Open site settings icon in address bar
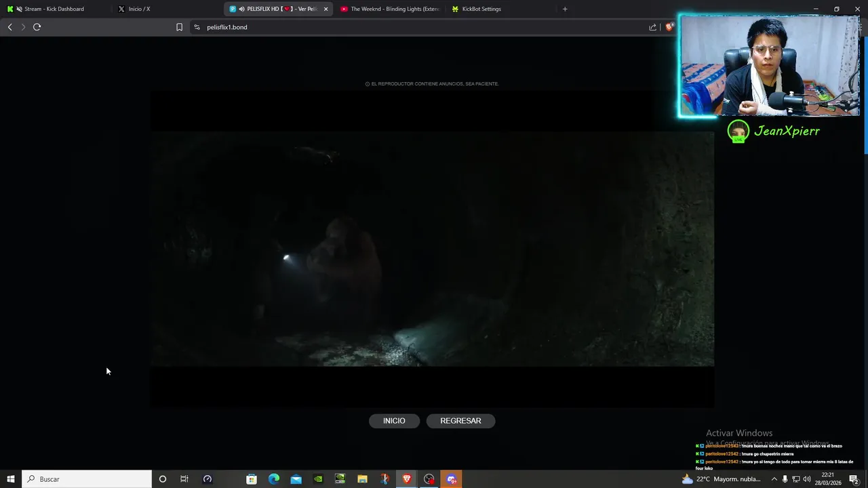This screenshot has height=488, width=868. (x=197, y=27)
